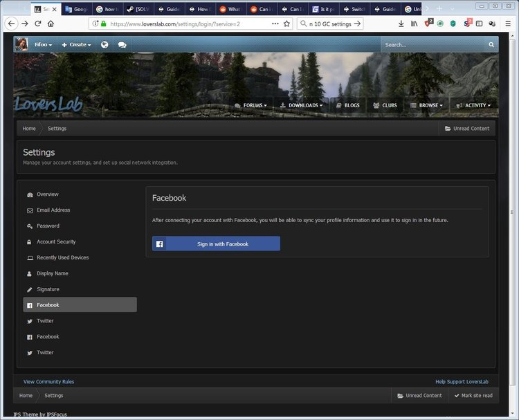Select Overview in settings sidebar
The height and width of the screenshot is (420, 519).
click(80, 194)
